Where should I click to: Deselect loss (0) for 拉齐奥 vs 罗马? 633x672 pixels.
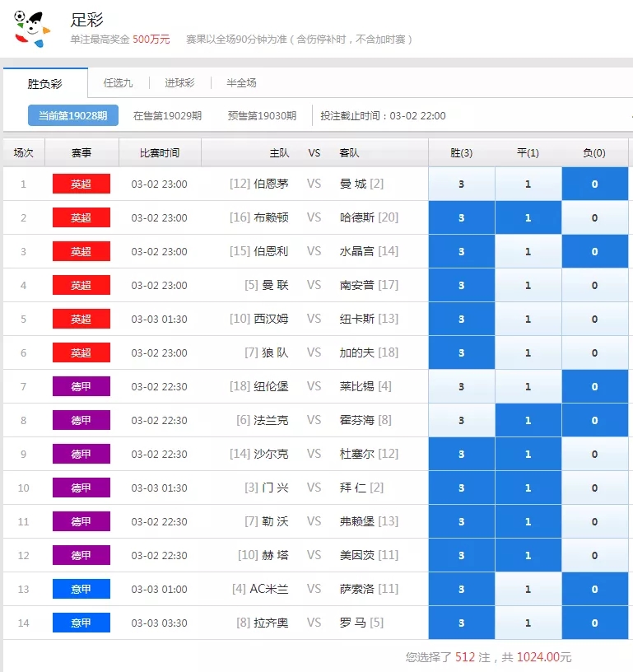point(595,623)
